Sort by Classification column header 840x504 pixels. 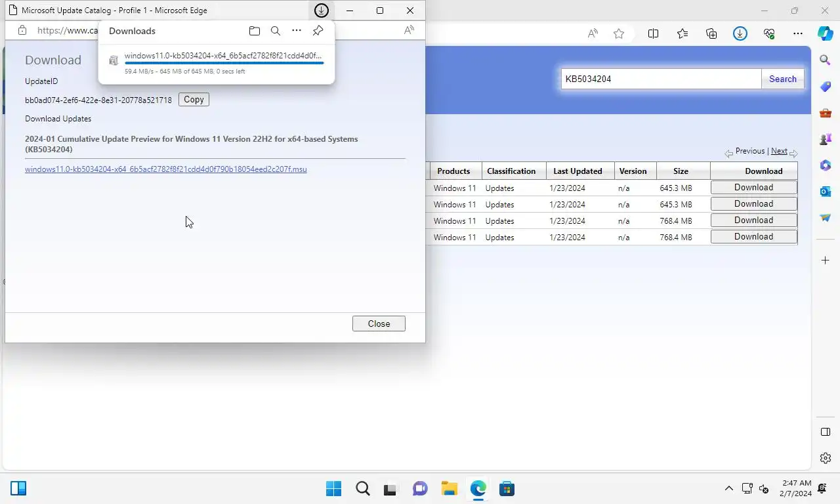point(511,171)
